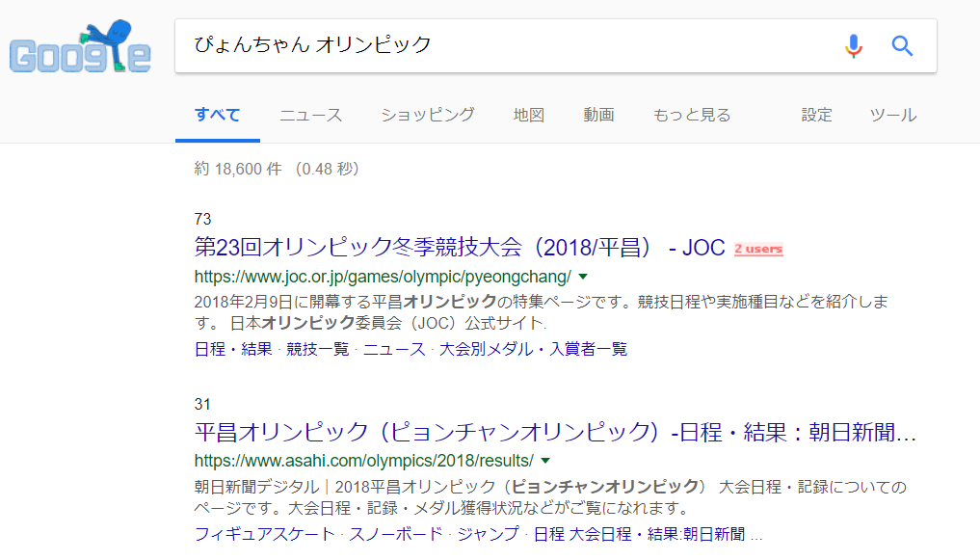Open the フィギュアスケート sitelink

(x=264, y=534)
